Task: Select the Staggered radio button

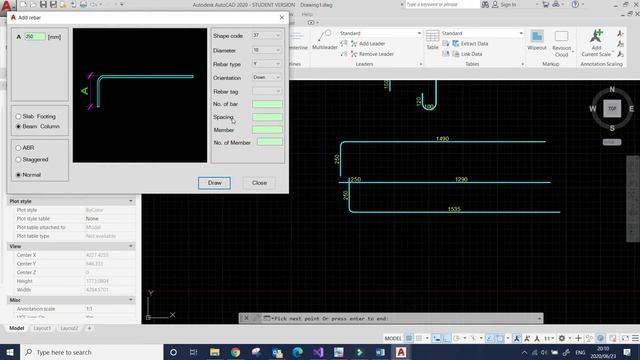Action: [x=18, y=160]
